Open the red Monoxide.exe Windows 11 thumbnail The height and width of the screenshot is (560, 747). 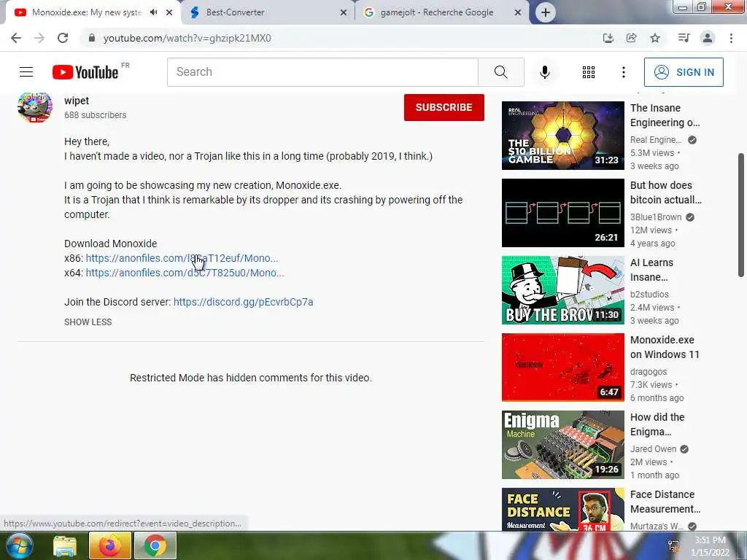562,367
